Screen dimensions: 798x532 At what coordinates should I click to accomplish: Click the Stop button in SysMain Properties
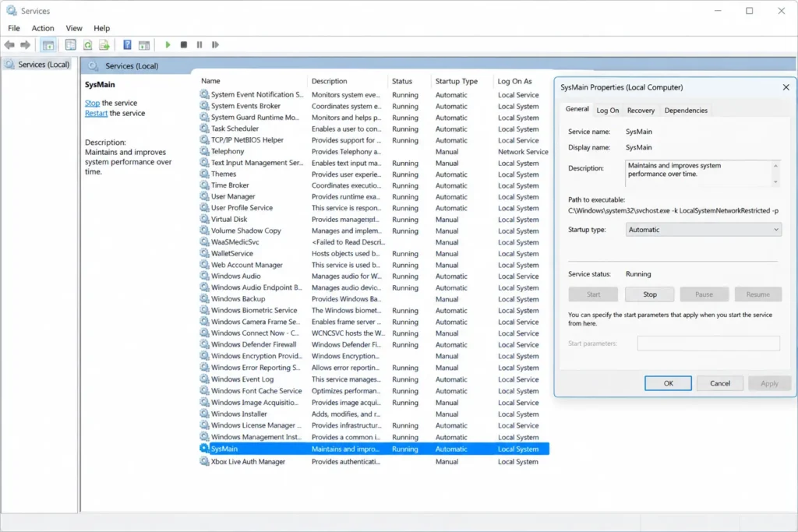click(649, 294)
